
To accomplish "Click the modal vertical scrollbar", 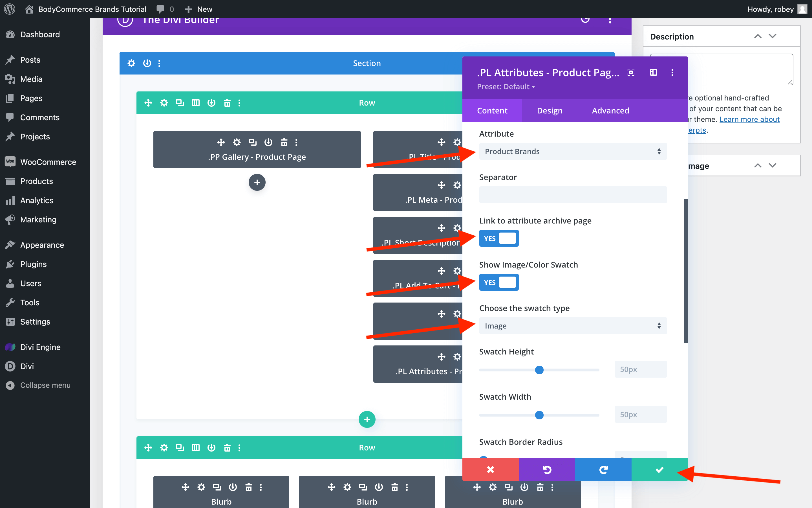I will (x=686, y=271).
